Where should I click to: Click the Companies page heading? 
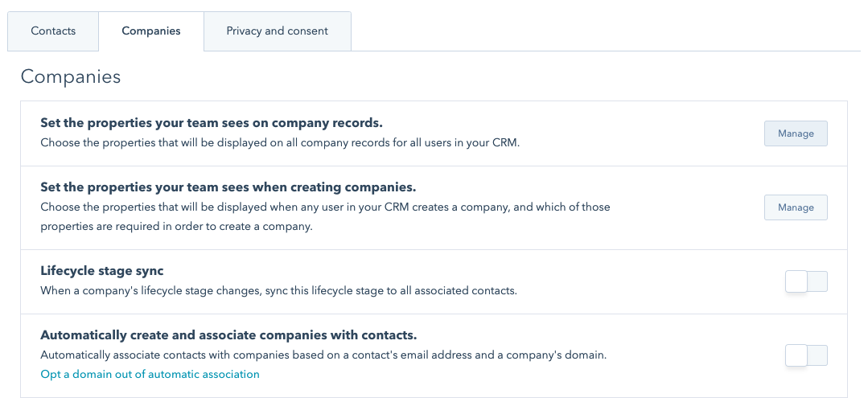coord(71,77)
